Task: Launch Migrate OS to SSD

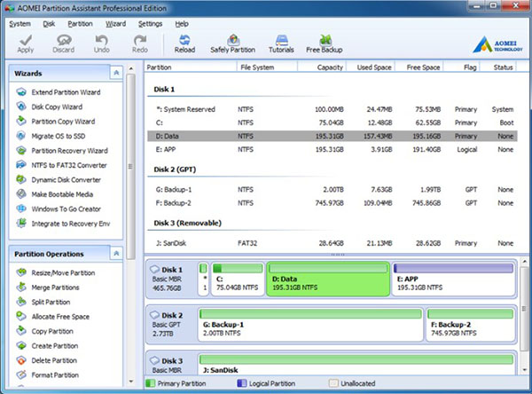Action: 51,136
